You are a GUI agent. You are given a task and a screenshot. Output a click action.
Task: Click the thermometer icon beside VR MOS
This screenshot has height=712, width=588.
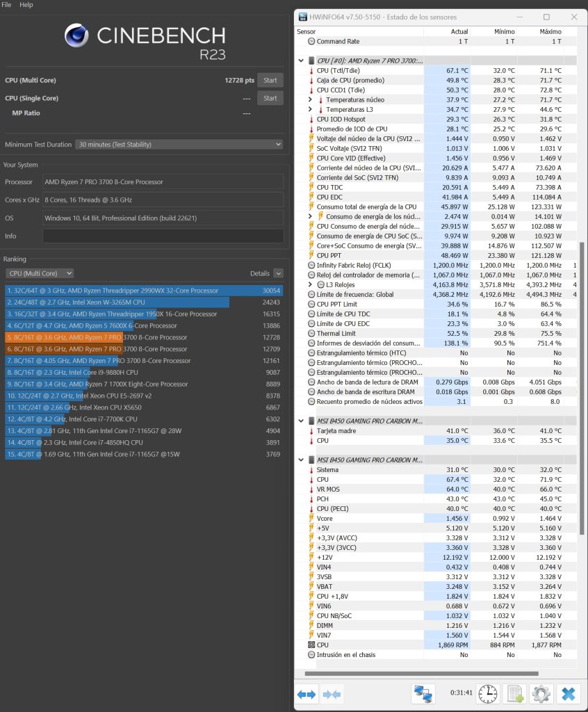311,489
